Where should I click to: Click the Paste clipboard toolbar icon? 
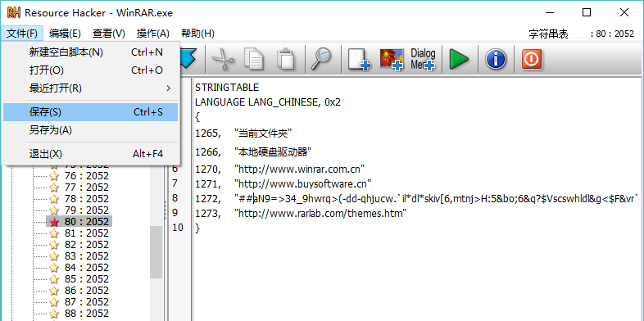point(285,60)
